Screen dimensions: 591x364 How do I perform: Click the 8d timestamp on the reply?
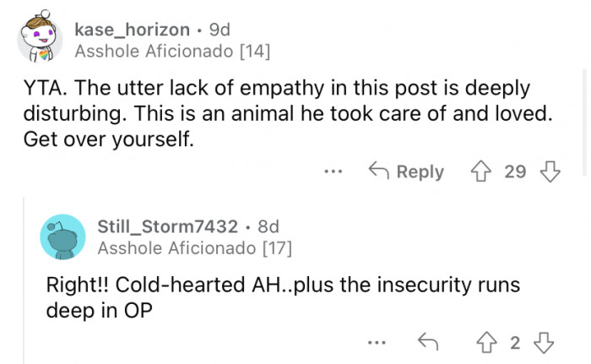coord(267,225)
